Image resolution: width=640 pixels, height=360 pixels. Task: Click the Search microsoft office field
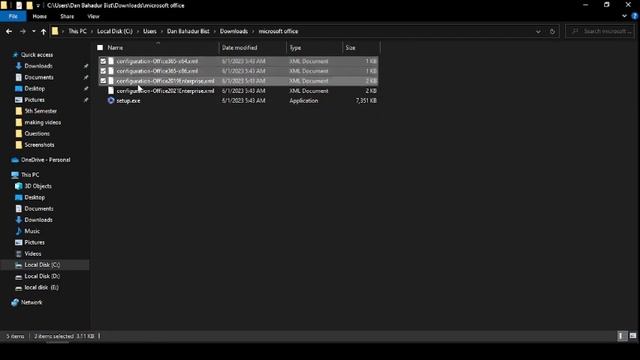coord(601,31)
